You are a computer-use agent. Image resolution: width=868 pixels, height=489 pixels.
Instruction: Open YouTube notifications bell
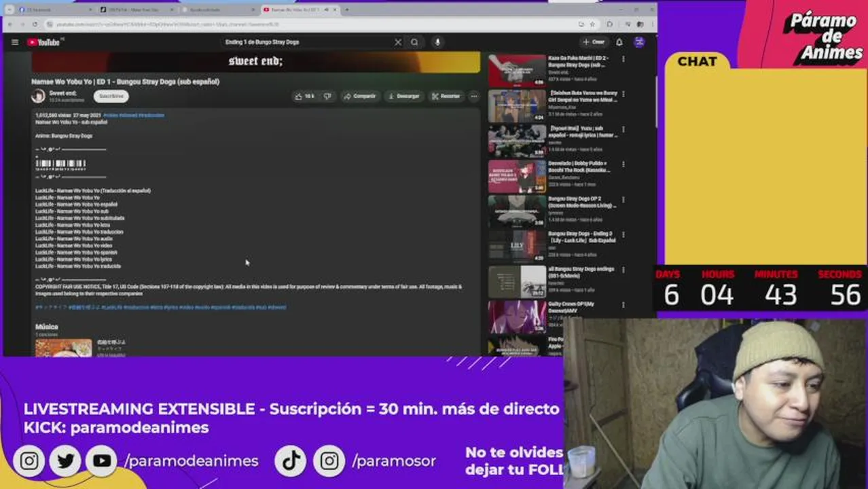(619, 42)
